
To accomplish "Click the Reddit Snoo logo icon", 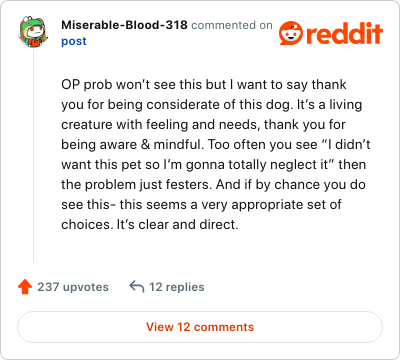I will tap(291, 33).
